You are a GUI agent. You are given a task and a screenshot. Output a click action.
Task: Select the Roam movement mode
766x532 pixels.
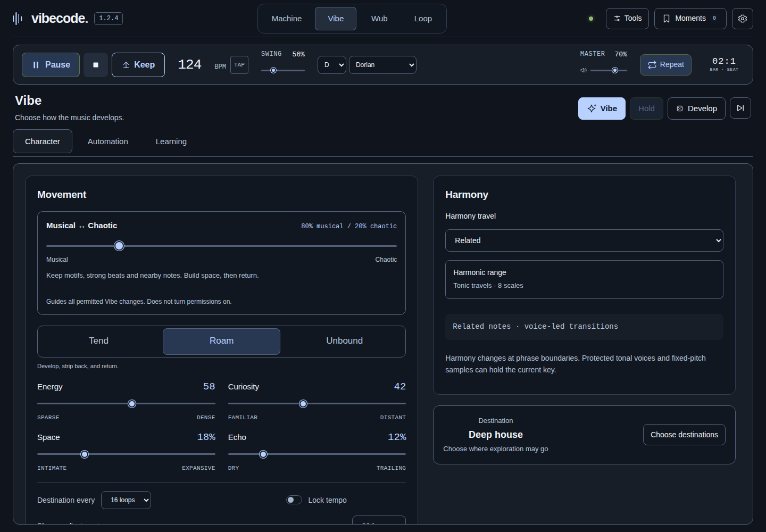coord(221,341)
